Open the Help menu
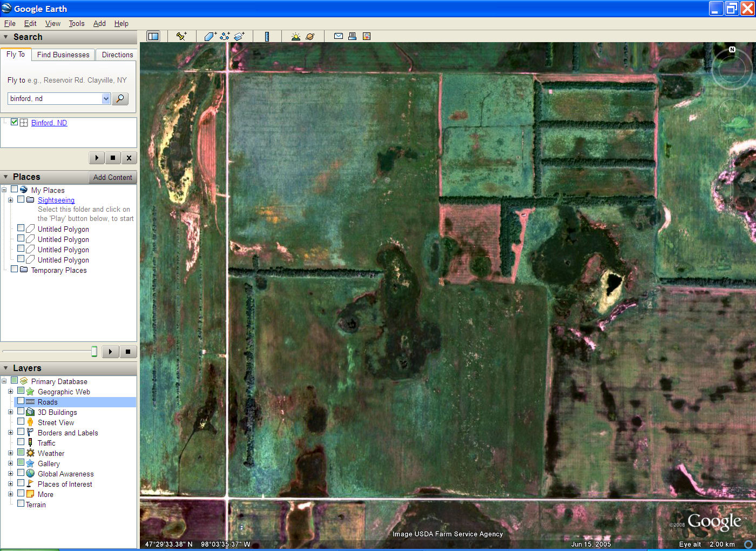Image resolution: width=756 pixels, height=551 pixels. tap(122, 23)
